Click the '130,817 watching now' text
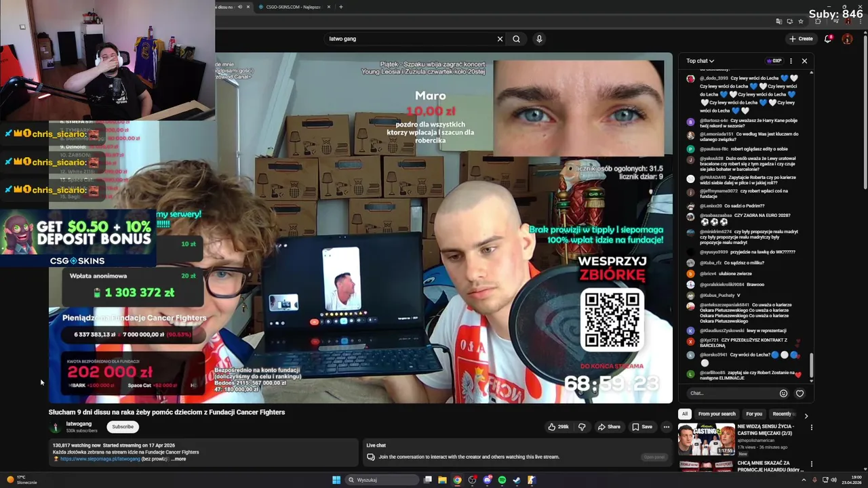The image size is (868, 488). [x=76, y=445]
